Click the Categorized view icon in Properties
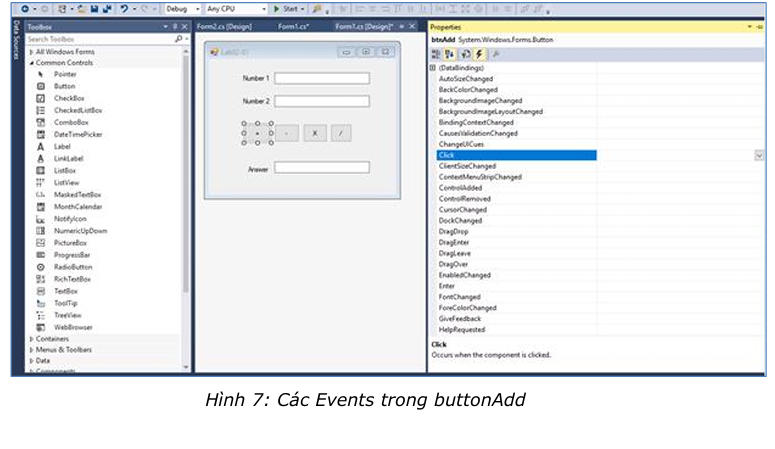775x449 pixels. [x=436, y=54]
